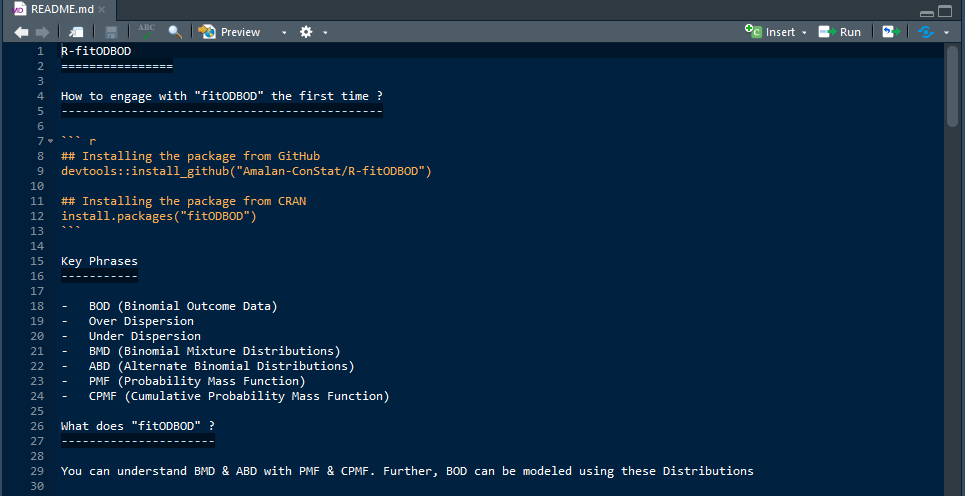Click the devtools::install_github line
This screenshot has width=965, height=496.
(x=246, y=171)
